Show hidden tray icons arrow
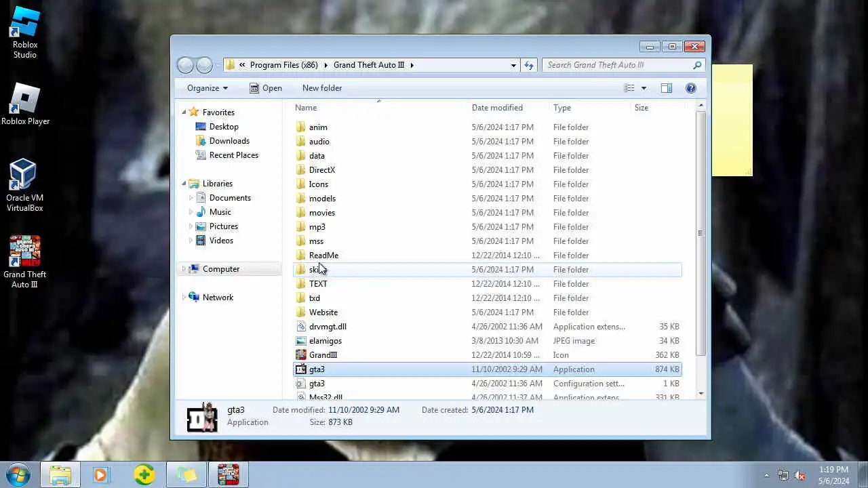 tap(767, 475)
